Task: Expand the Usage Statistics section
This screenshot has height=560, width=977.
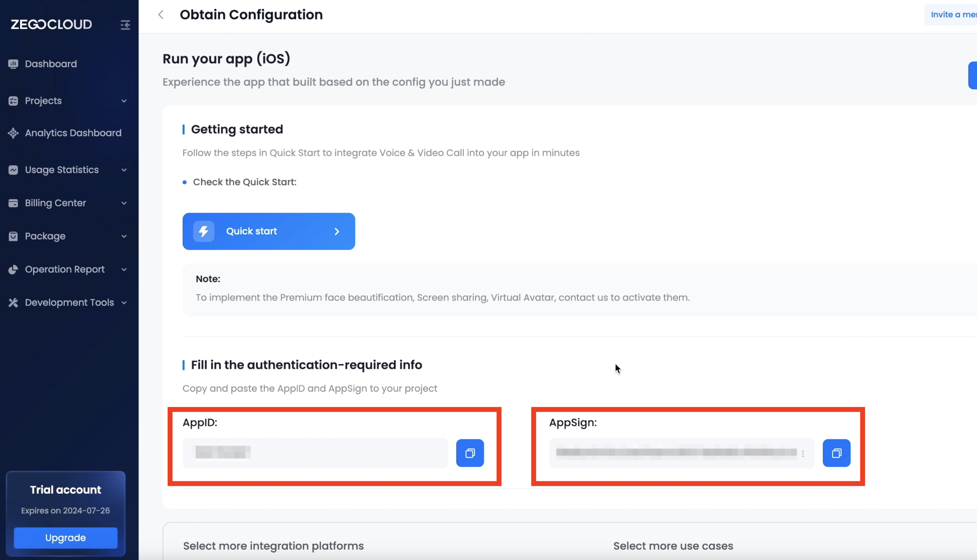Action: coord(124,170)
